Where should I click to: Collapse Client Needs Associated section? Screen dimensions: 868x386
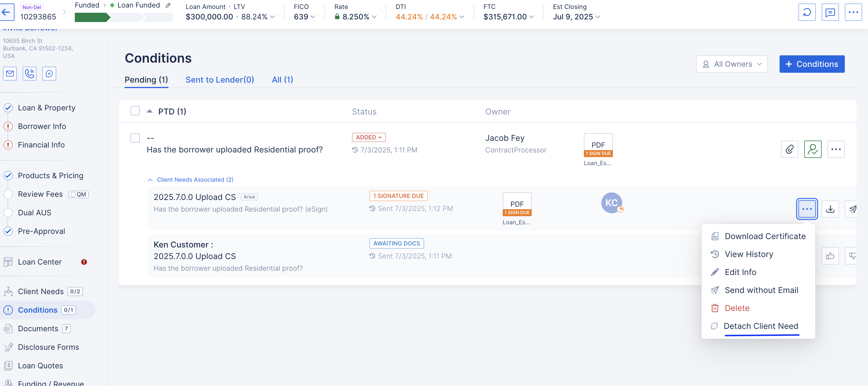click(x=190, y=180)
